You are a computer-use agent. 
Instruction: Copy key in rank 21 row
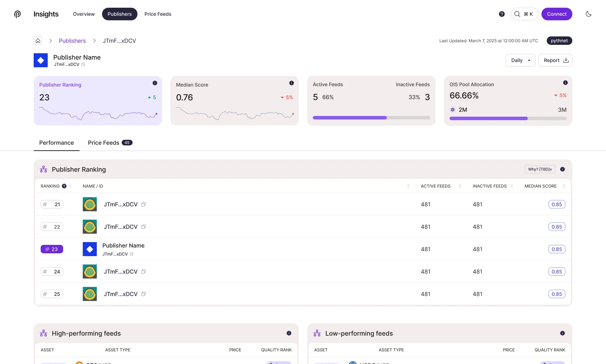143,204
